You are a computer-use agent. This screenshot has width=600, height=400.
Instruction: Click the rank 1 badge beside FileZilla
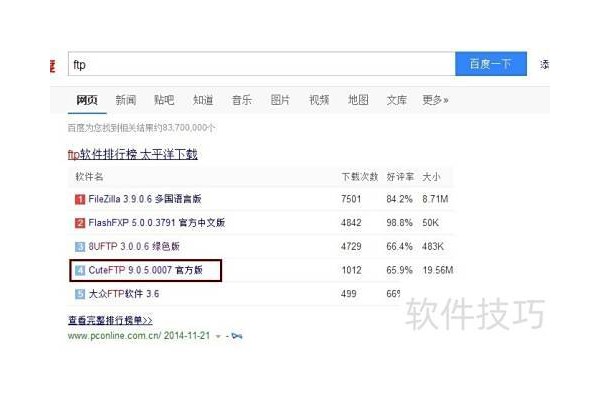tap(80, 199)
